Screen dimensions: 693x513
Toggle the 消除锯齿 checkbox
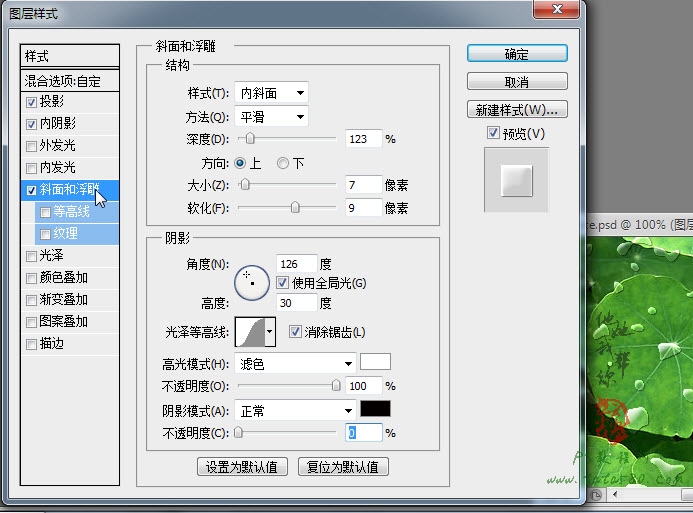click(295, 331)
